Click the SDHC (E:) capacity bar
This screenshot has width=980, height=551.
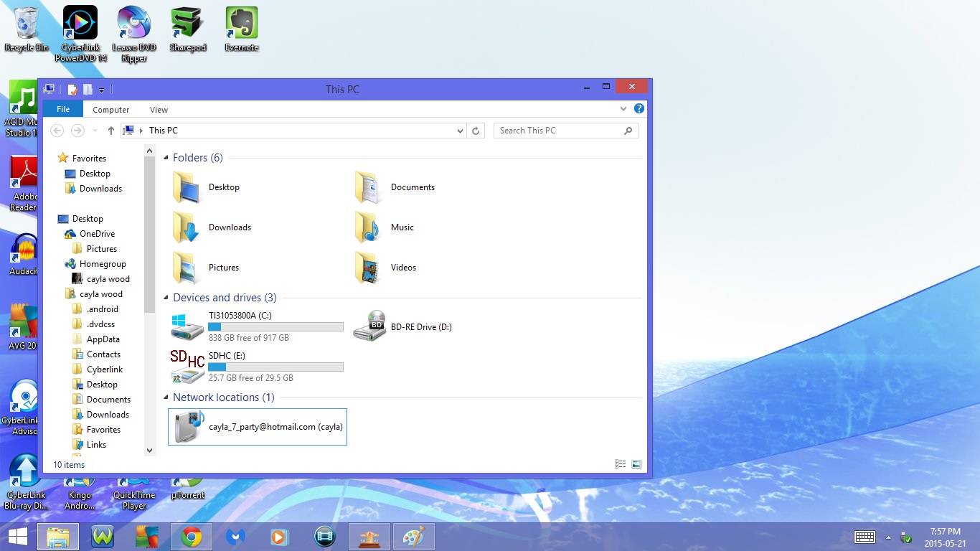(x=275, y=367)
